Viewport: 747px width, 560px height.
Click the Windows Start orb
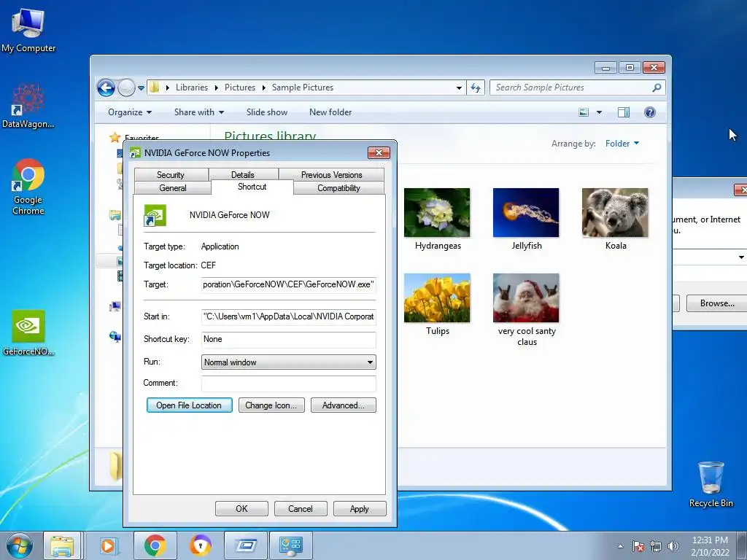tap(20, 545)
